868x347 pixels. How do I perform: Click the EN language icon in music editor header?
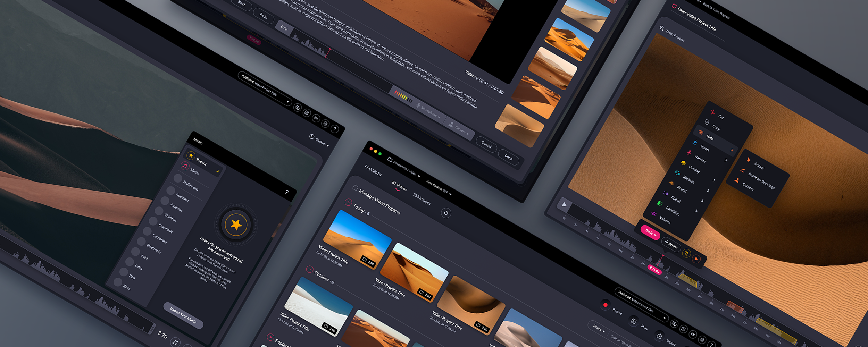(x=316, y=118)
